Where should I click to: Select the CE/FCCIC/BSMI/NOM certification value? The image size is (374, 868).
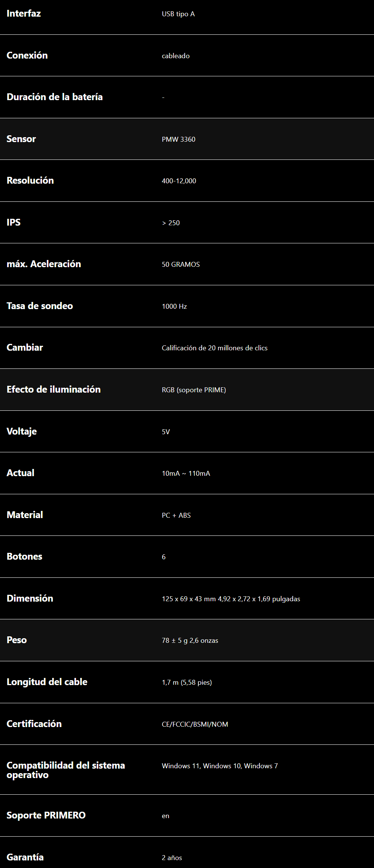[195, 724]
